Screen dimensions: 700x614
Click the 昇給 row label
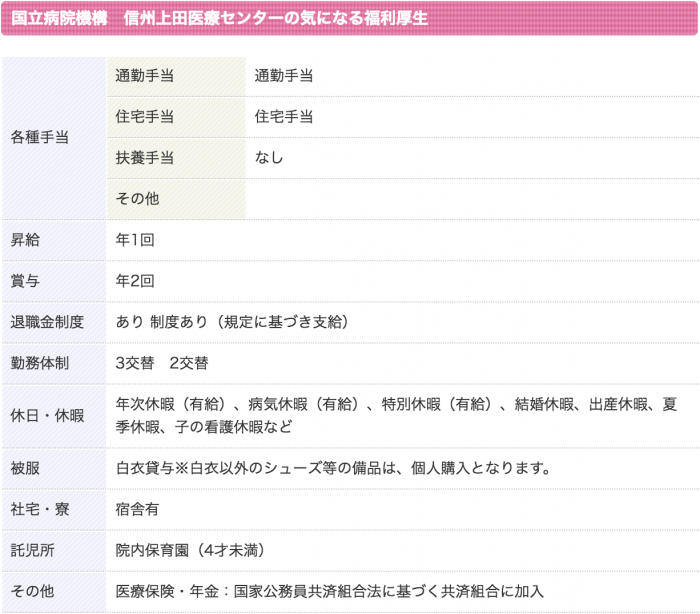click(x=25, y=240)
